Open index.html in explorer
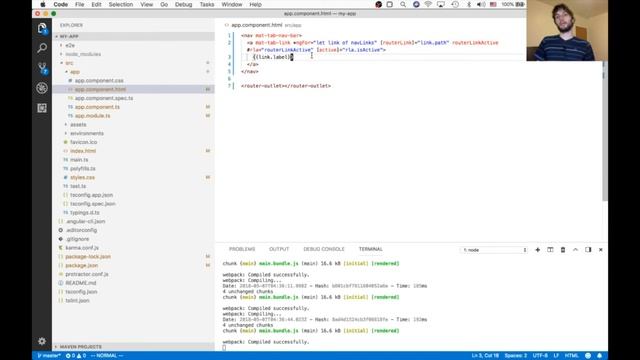Viewport: 640px width, 360px height. pos(83,151)
